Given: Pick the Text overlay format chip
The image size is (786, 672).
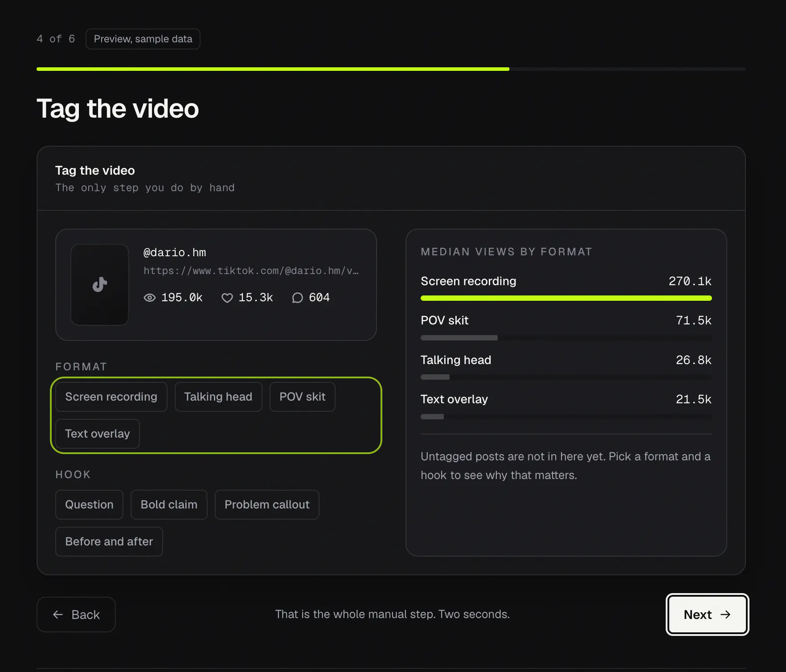Looking at the screenshot, I should point(98,434).
